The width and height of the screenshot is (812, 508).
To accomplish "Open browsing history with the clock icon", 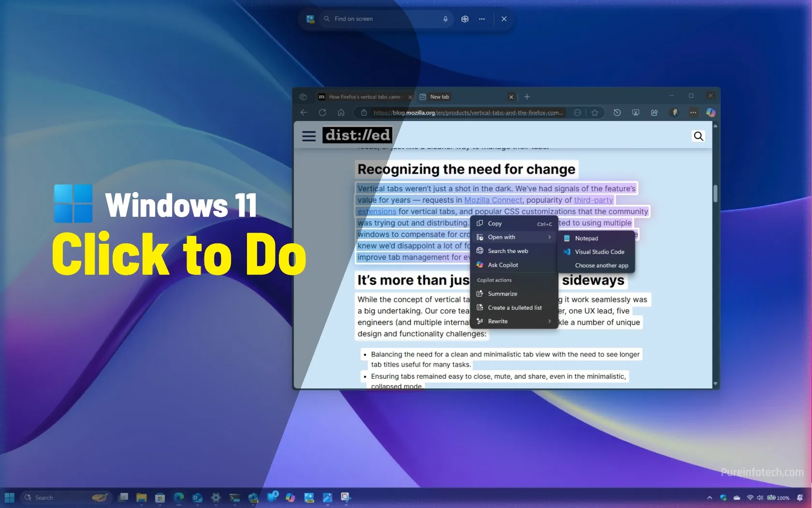I will click(x=617, y=113).
